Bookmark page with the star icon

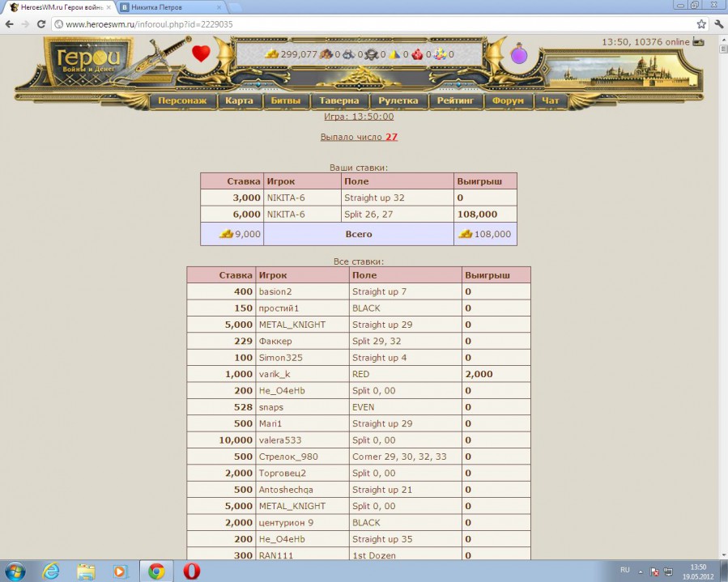pos(701,24)
